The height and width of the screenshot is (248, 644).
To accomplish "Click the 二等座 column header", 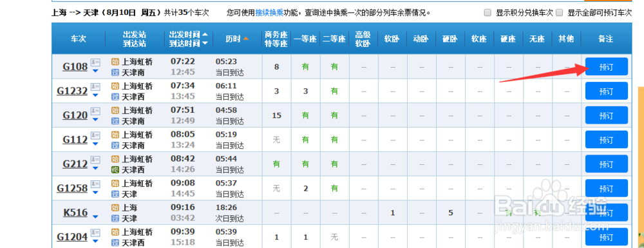I will pyautogui.click(x=334, y=39).
